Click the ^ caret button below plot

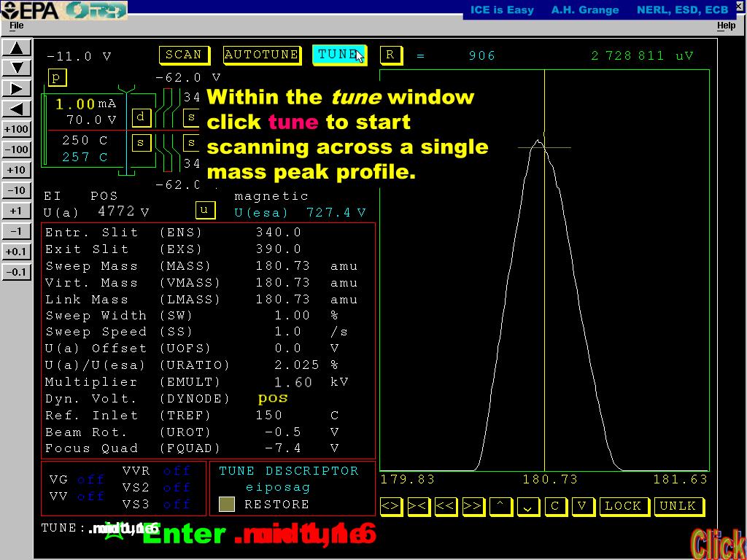pos(500,506)
